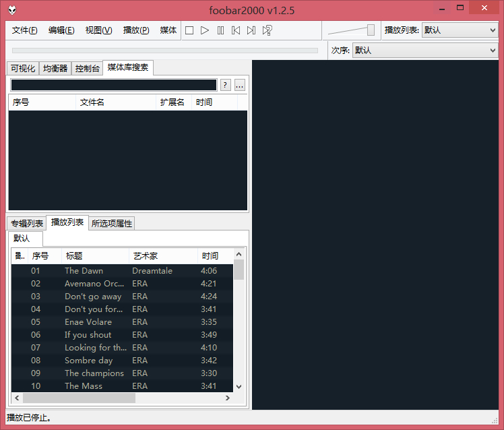Switch to the 控制台 tab

[x=87, y=69]
